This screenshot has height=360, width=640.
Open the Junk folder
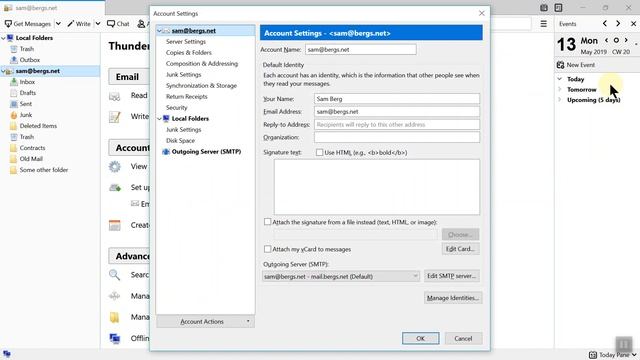coord(25,115)
